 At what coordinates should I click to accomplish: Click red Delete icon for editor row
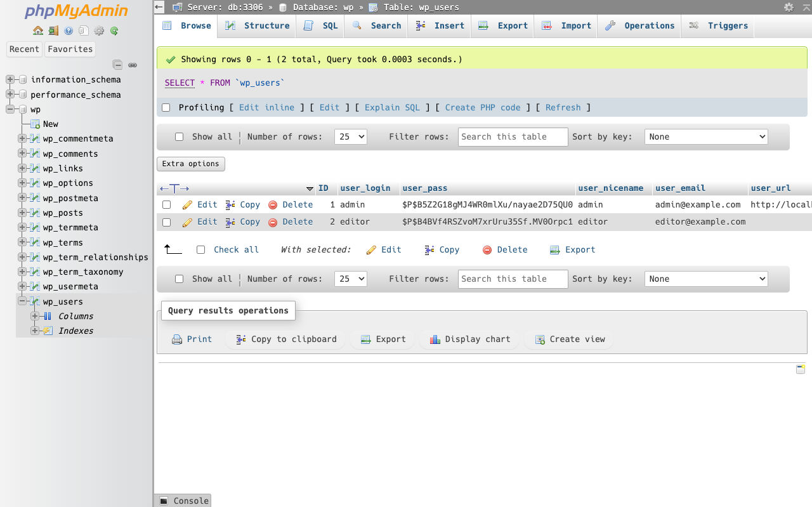(273, 222)
